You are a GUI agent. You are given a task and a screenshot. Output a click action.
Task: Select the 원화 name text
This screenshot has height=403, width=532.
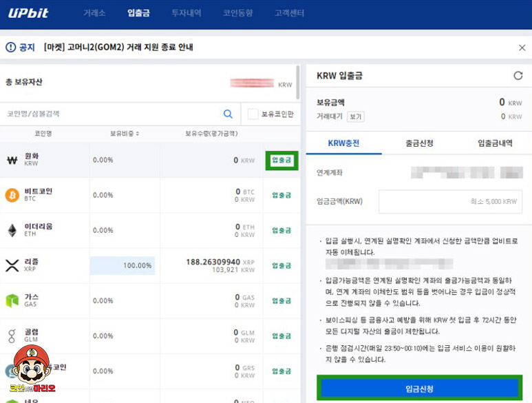click(x=32, y=156)
